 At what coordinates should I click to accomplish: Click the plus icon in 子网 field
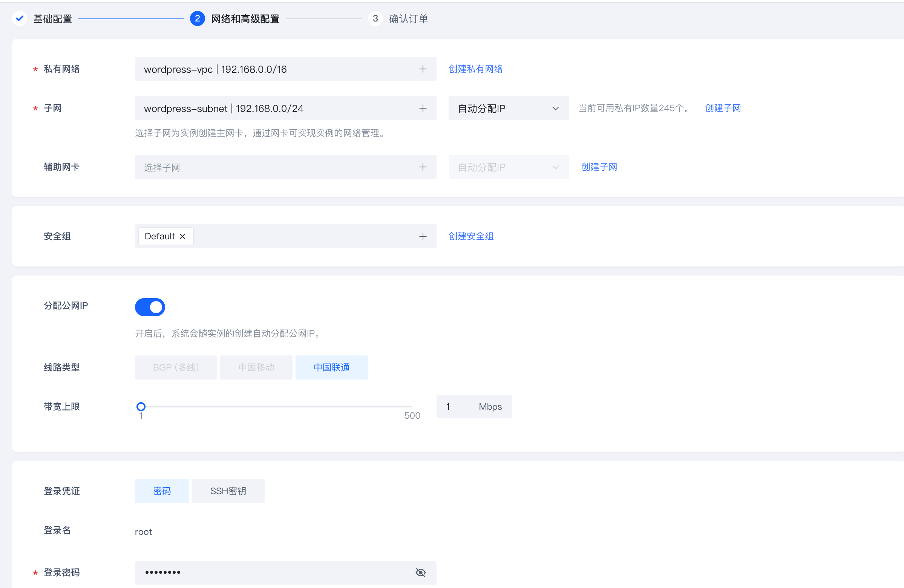coord(422,108)
